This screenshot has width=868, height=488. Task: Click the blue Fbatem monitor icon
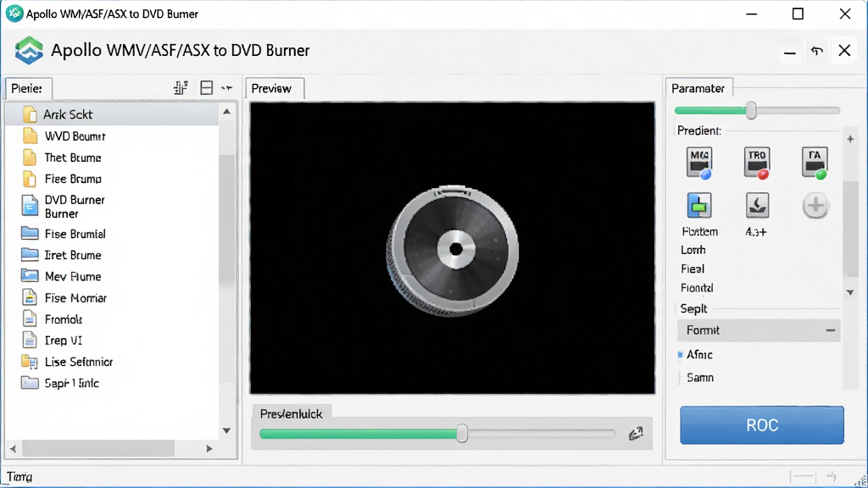[699, 206]
